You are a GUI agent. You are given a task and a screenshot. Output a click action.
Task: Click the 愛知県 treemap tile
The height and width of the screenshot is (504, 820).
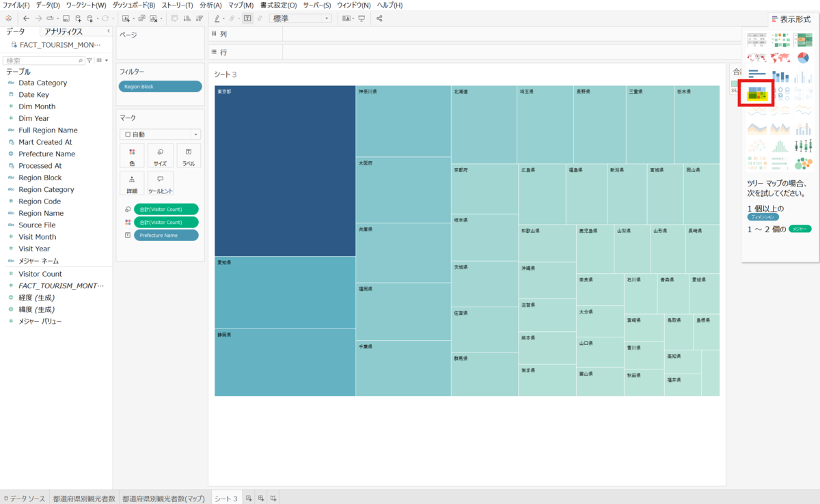[285, 292]
